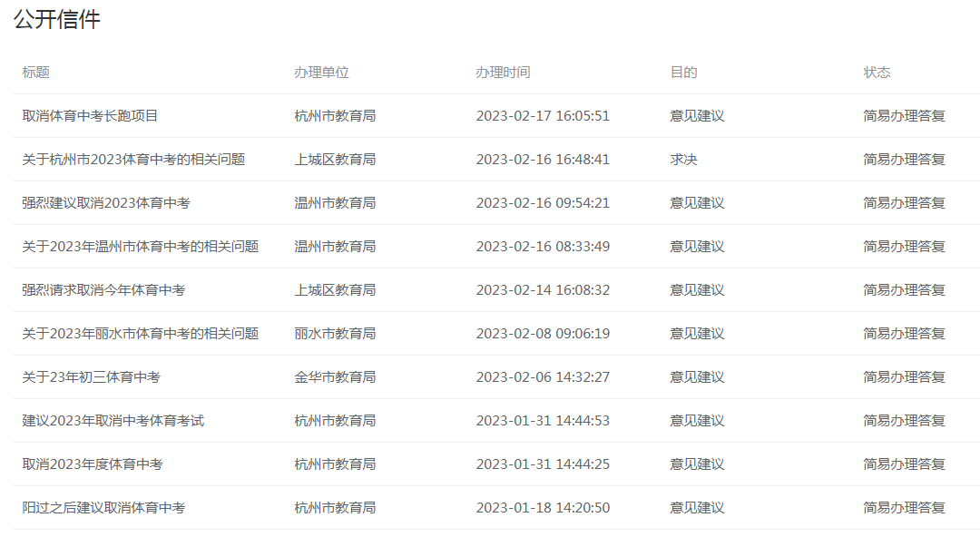980x537 pixels.
Task: Click the 金华市教育局 unit cell
Action: pyautogui.click(x=335, y=377)
